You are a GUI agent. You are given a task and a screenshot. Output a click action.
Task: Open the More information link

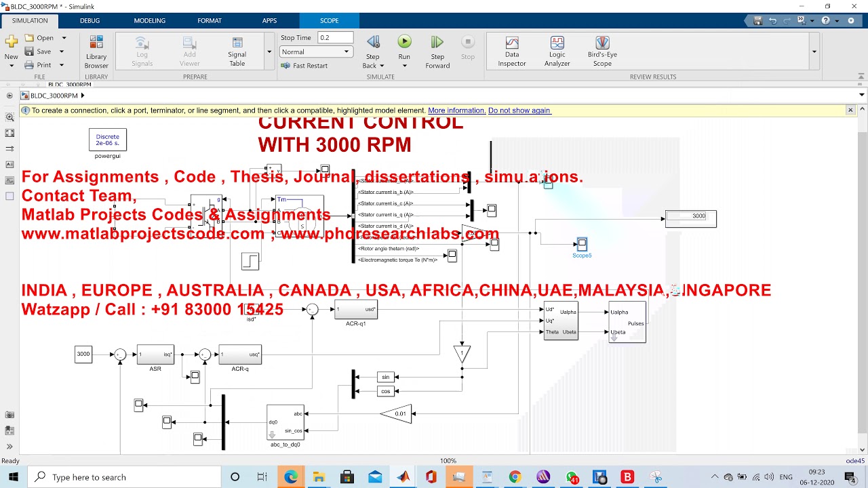(456, 110)
